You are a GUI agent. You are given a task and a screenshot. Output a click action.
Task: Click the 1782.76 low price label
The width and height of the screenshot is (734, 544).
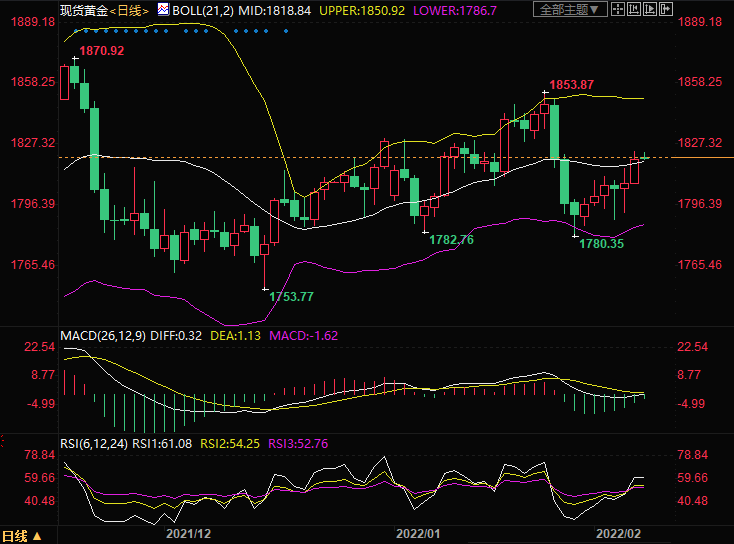(451, 240)
